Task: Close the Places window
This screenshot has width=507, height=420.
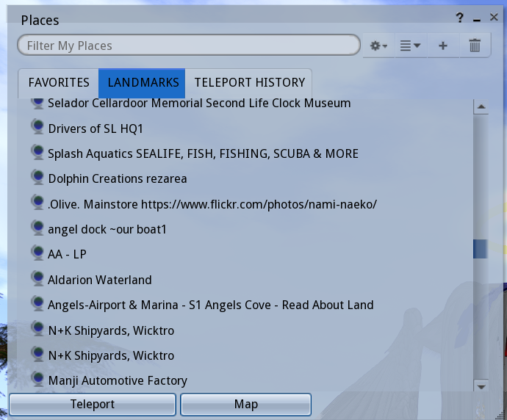Action: pyautogui.click(x=494, y=17)
